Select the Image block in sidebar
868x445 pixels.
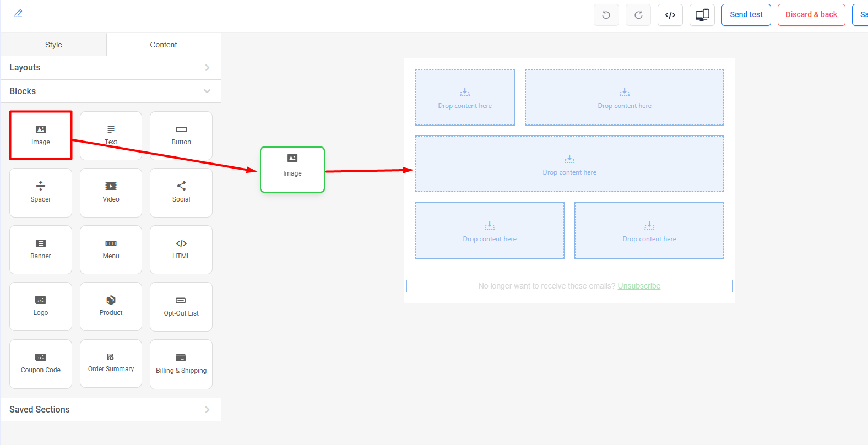[x=41, y=135]
